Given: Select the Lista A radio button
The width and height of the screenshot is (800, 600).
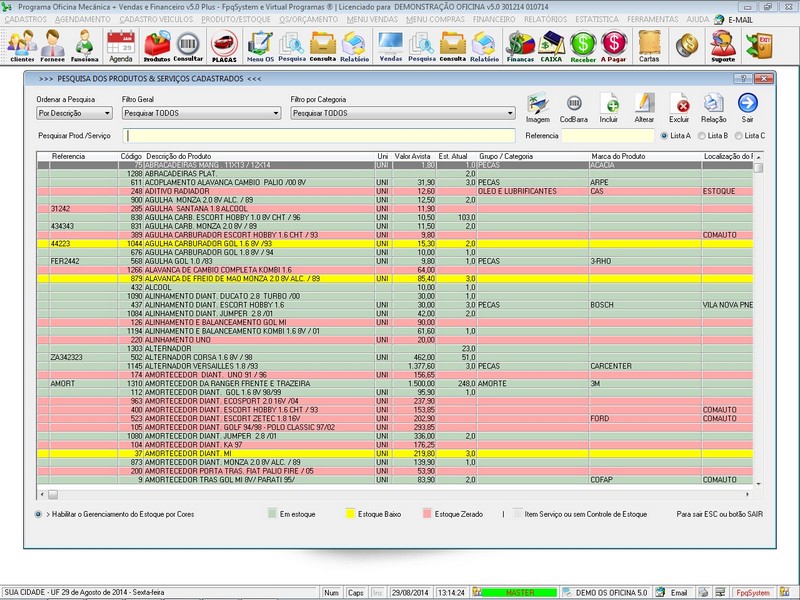Looking at the screenshot, I should click(x=663, y=135).
